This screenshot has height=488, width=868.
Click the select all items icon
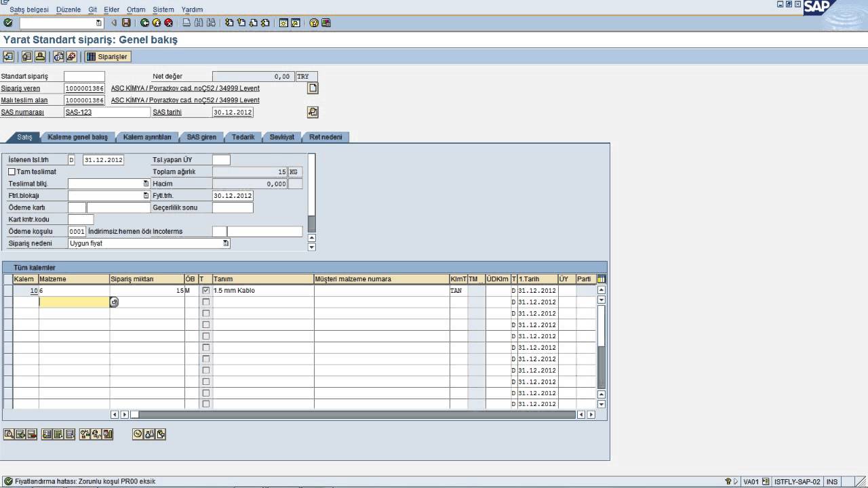[58, 434]
